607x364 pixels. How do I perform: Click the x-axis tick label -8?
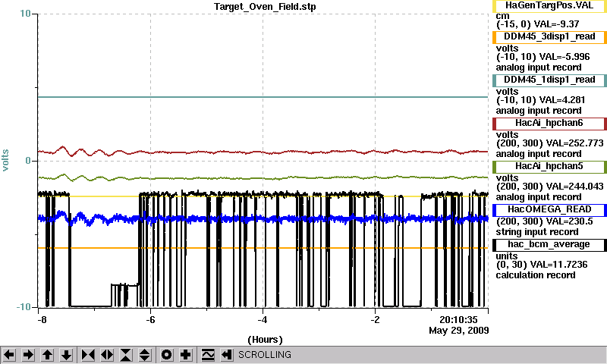pyautogui.click(x=42, y=320)
